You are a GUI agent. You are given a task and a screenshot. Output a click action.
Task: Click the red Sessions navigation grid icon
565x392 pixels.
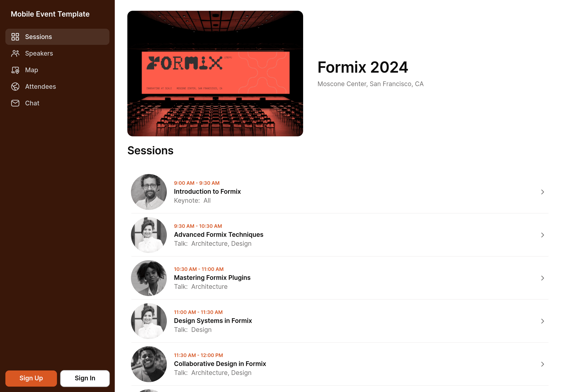15,37
